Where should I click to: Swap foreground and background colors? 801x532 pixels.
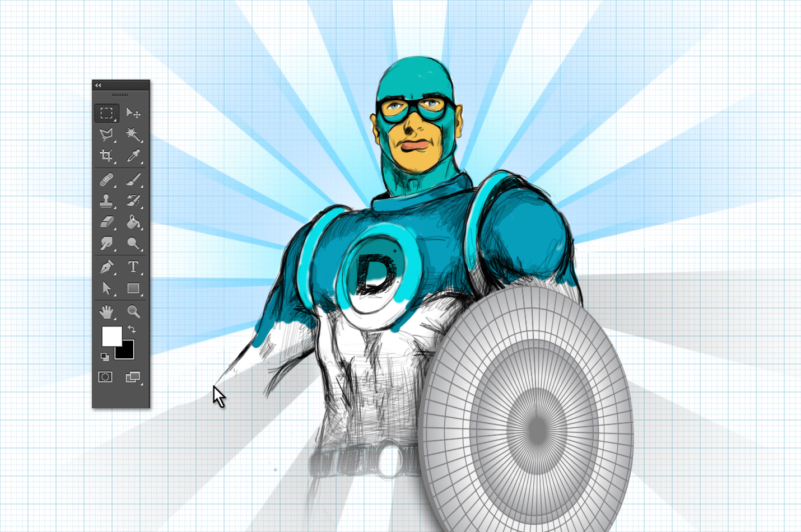[132, 329]
